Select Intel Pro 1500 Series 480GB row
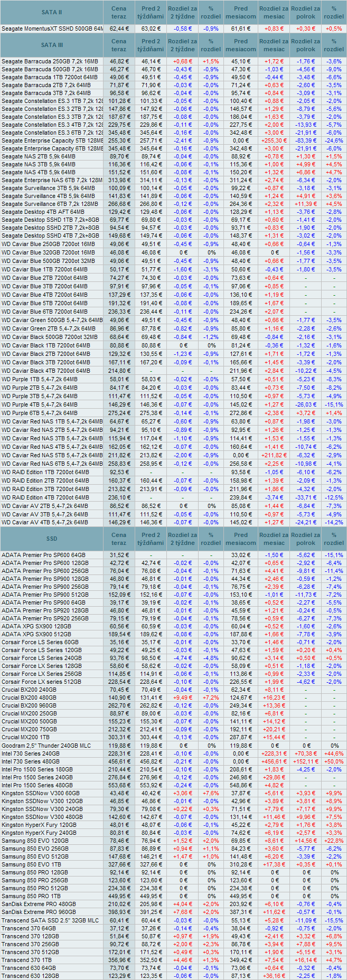The width and height of the screenshot is (347, 980). tap(173, 785)
